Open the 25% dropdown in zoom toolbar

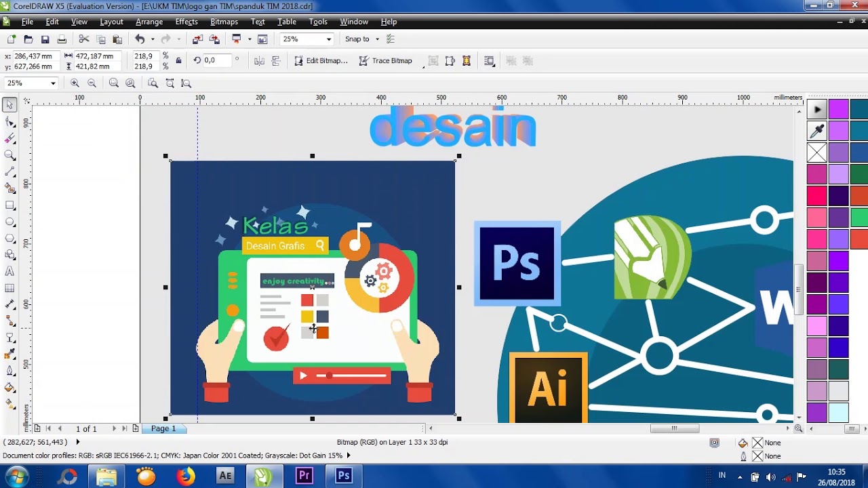point(52,83)
